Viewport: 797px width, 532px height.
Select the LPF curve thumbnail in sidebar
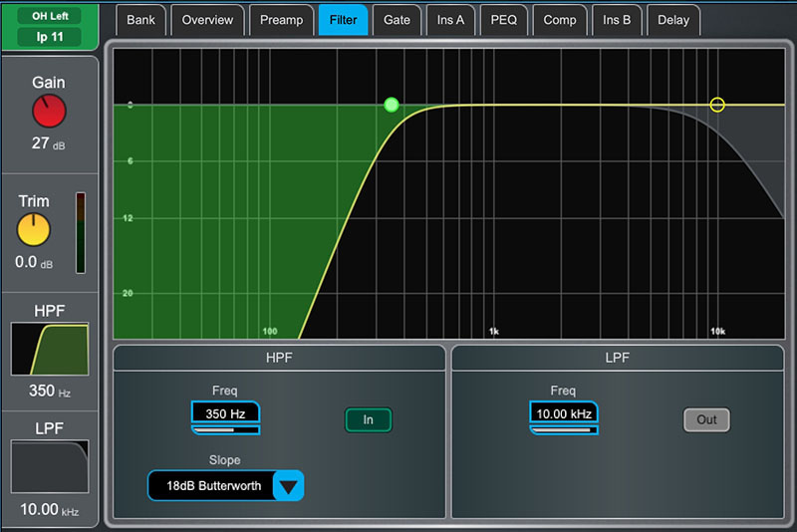coord(50,467)
